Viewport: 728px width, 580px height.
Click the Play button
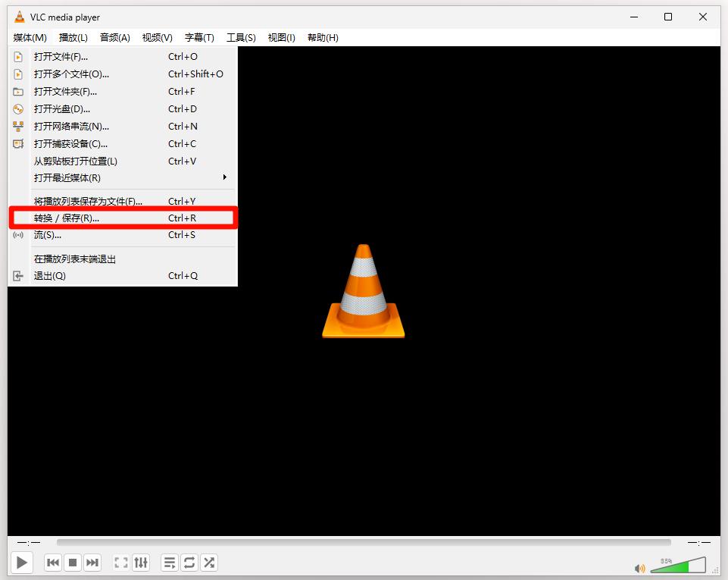pos(22,563)
